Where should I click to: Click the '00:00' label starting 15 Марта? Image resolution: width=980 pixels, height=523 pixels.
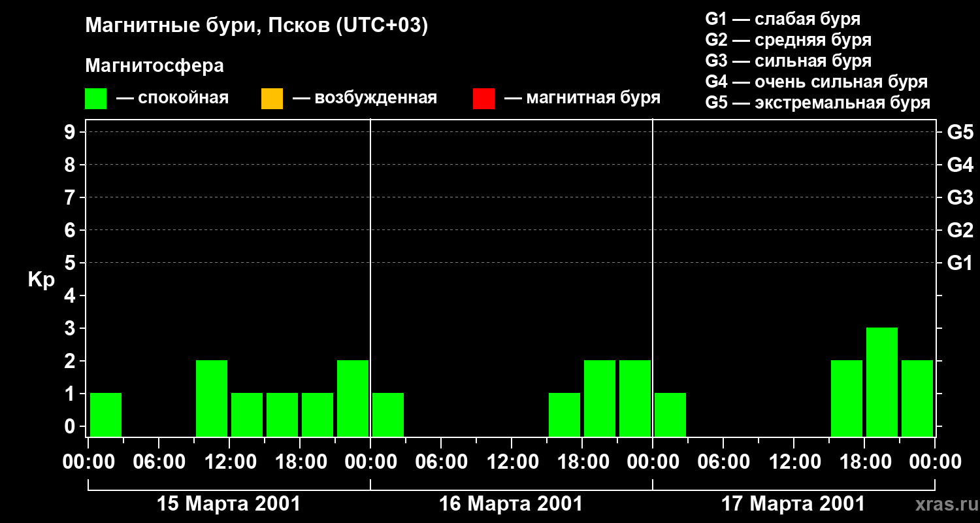tap(88, 462)
